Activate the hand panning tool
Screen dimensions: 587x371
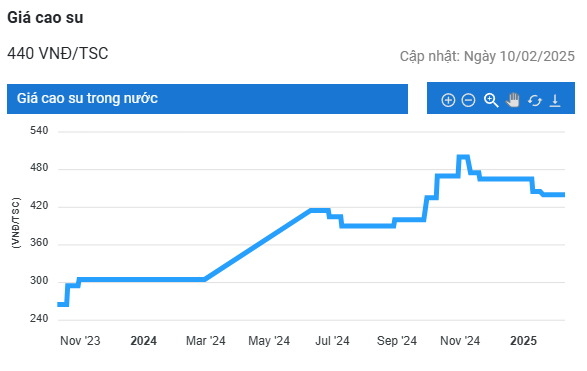513,100
